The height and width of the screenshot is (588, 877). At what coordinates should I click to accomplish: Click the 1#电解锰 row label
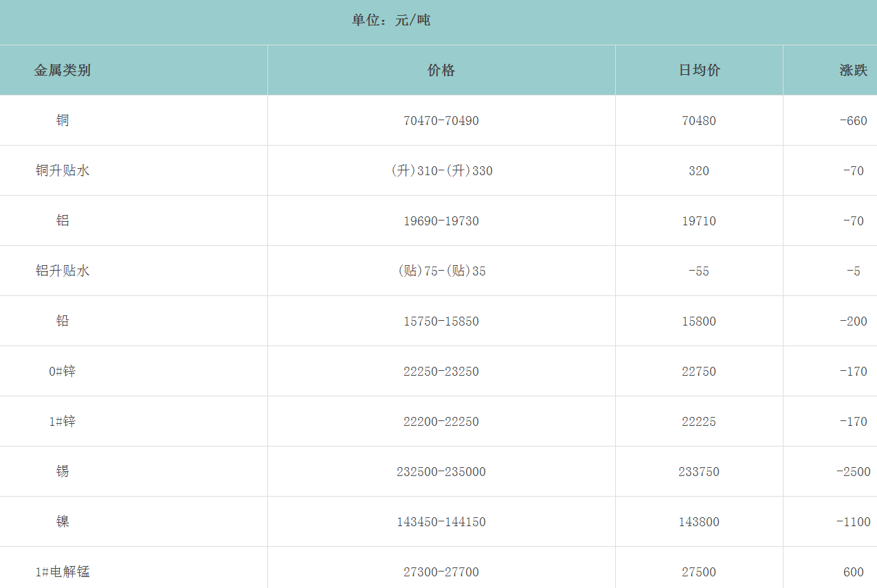tap(63, 572)
